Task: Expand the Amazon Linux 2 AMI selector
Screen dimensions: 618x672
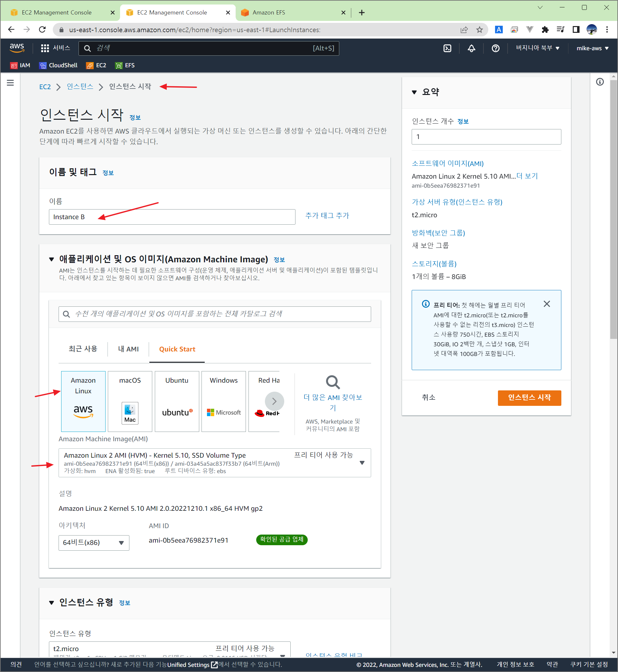Action: pos(362,463)
